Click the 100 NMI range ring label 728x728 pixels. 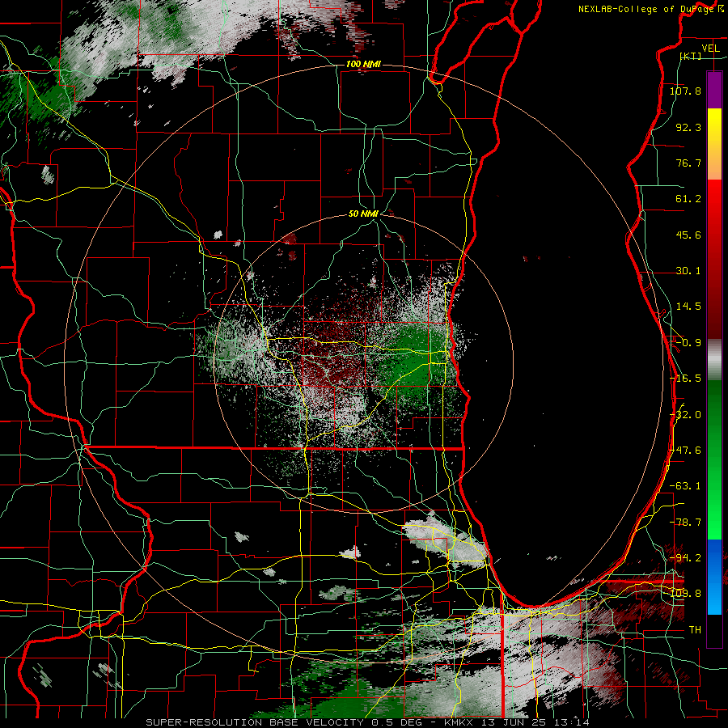pos(363,64)
